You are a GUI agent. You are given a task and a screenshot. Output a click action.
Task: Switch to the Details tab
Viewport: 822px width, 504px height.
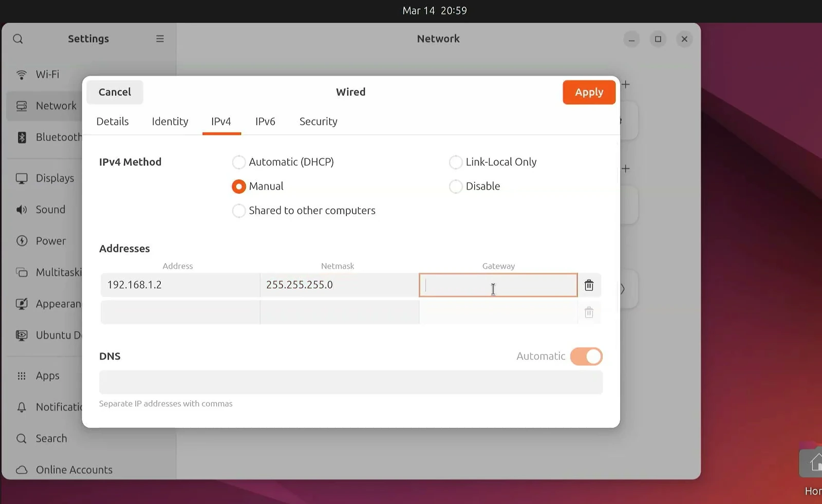tap(113, 122)
